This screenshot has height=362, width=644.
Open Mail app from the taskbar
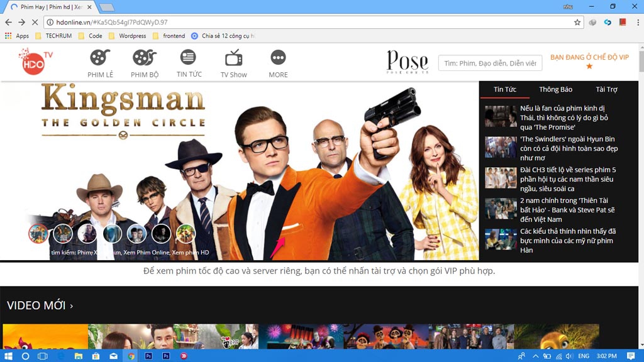(x=113, y=356)
